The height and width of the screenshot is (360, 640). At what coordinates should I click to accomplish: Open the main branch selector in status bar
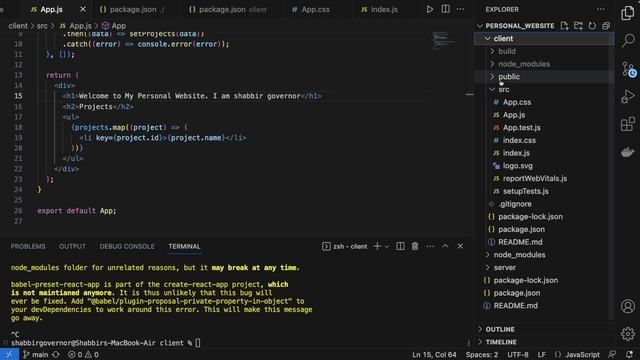tap(36, 354)
